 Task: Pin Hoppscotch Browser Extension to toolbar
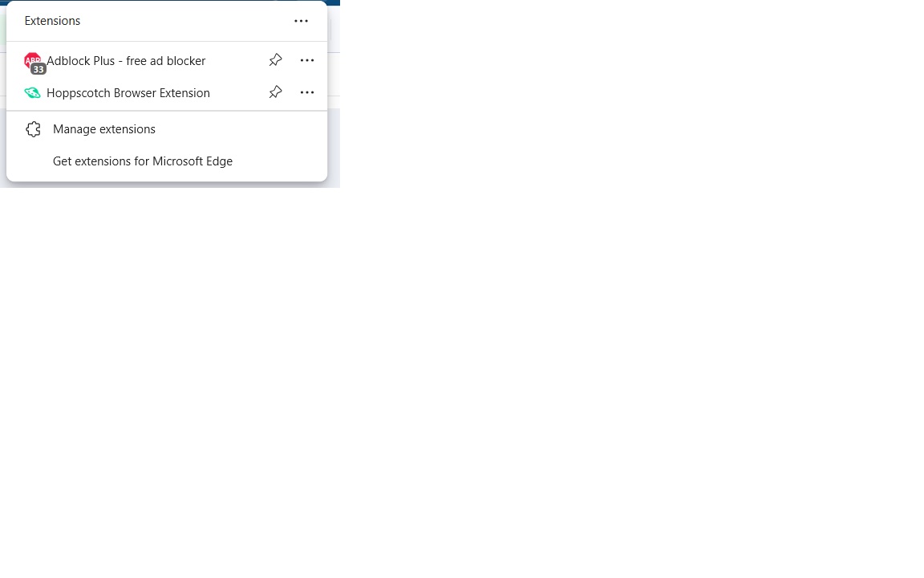[x=275, y=92]
